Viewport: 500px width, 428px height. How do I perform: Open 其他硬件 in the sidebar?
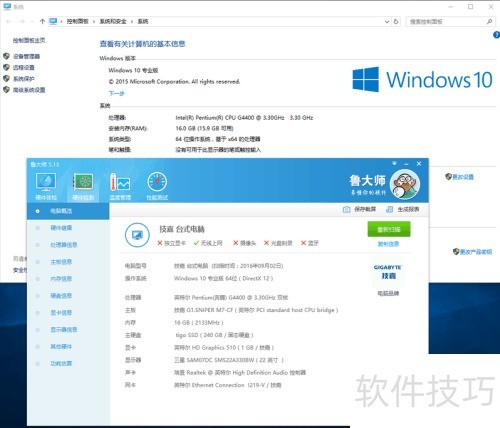coord(61,347)
